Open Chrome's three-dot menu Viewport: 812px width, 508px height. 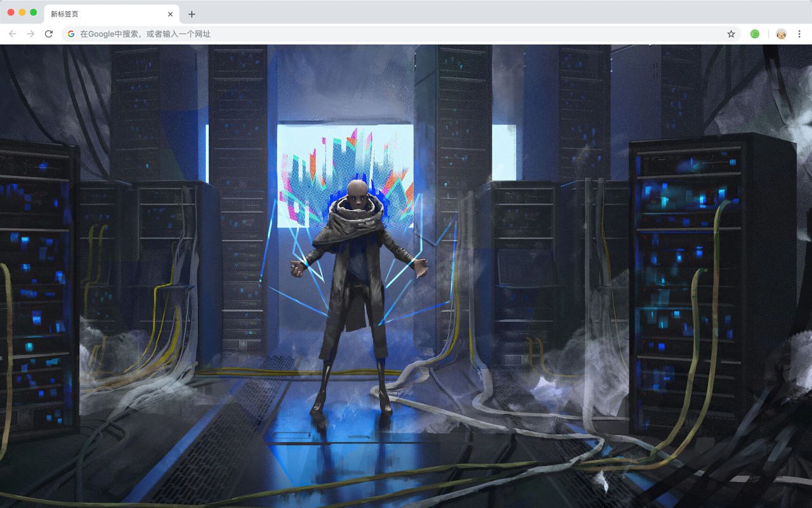(x=799, y=34)
